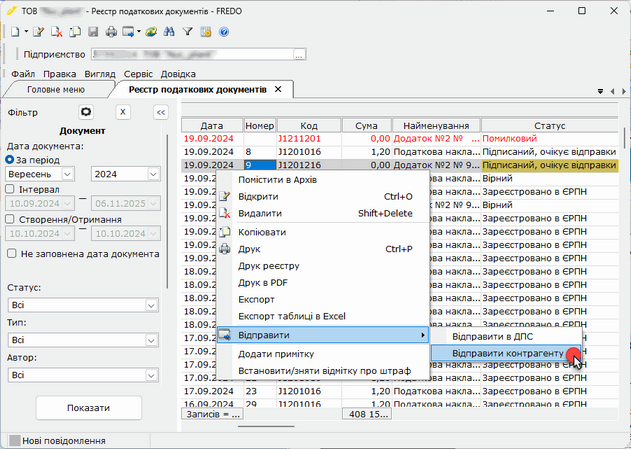The width and height of the screenshot is (631, 449).
Task: Sort table by the Дата column header
Action: [x=212, y=126]
